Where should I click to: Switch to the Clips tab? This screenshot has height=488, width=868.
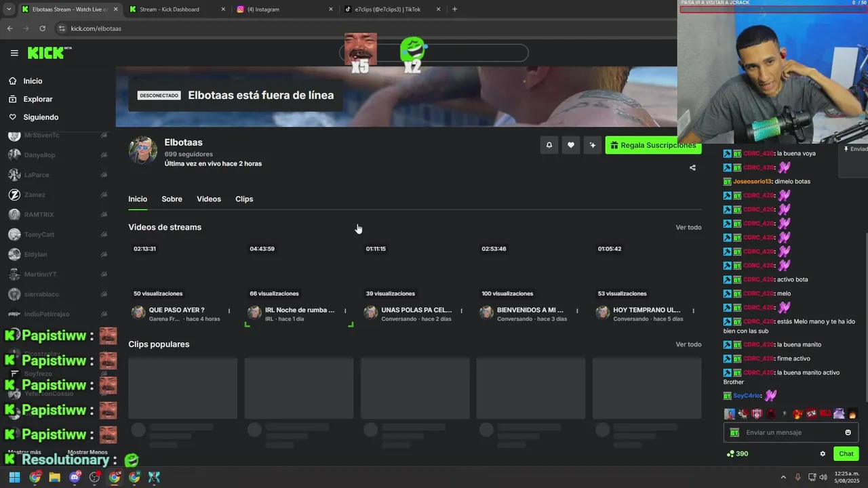click(244, 199)
